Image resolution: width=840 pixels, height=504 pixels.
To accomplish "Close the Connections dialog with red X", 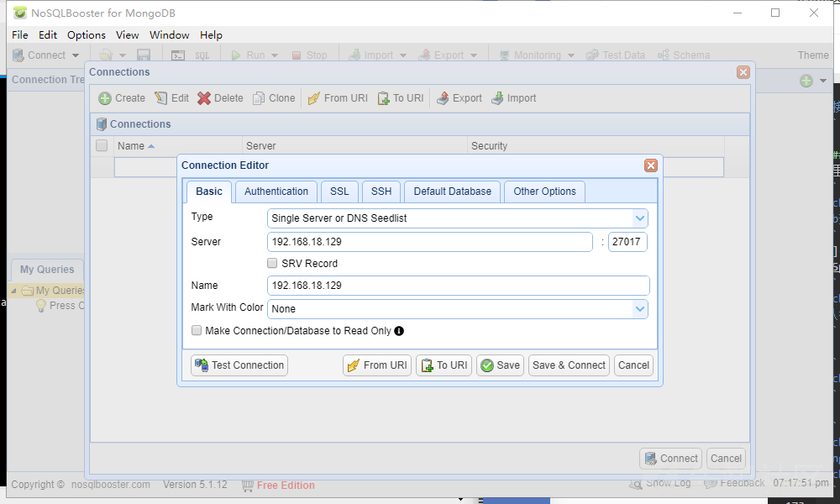I will pos(743,72).
